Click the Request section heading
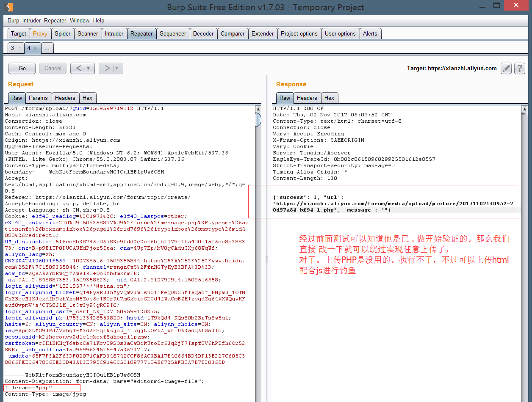The height and width of the screenshot is (402, 532). (21, 84)
